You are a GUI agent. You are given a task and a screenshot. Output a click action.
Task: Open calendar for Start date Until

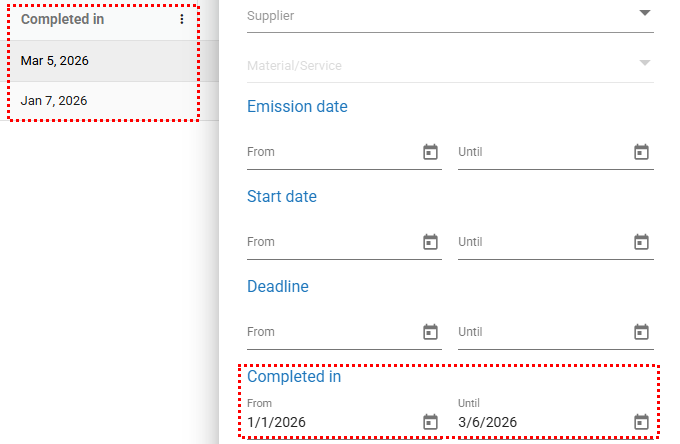click(641, 242)
